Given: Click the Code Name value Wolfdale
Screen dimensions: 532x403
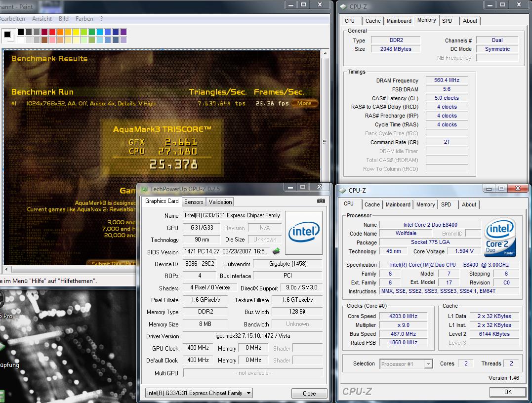Looking at the screenshot, I should pos(406,234).
